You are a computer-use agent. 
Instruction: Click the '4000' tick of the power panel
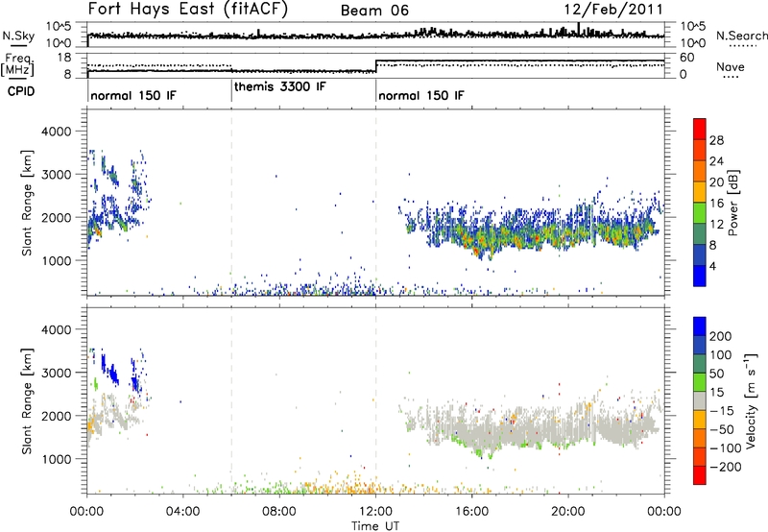click(57, 132)
